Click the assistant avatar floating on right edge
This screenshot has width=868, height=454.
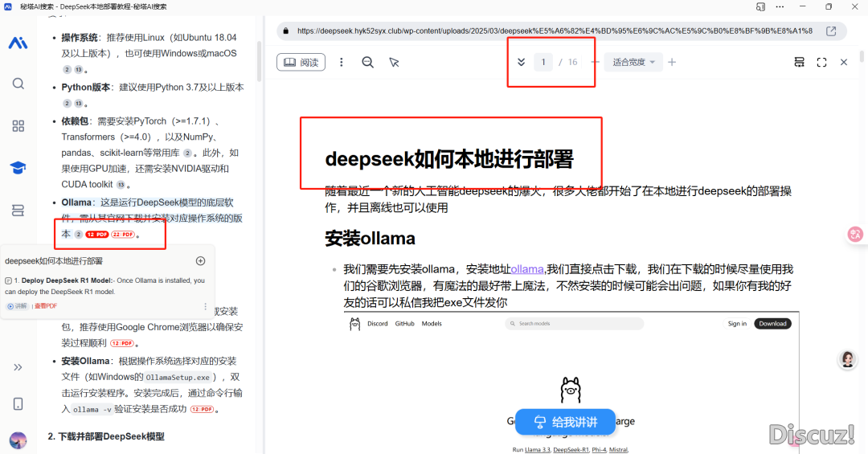848,359
